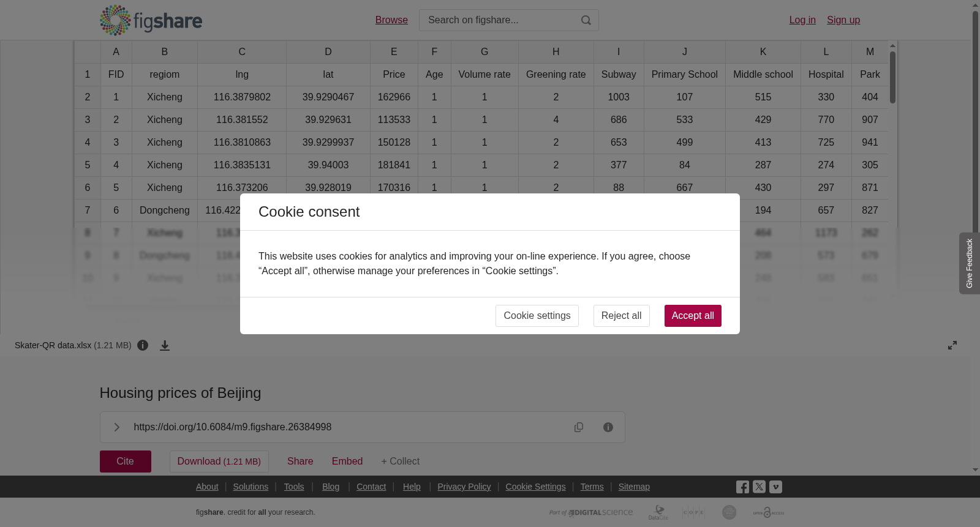
Task: Click cell value 162966
Action: (x=394, y=97)
